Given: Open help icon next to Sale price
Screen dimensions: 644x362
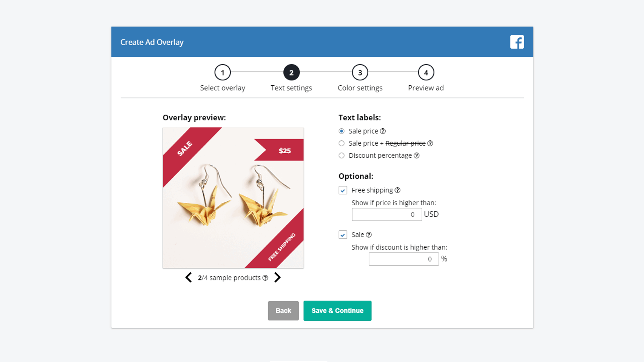Looking at the screenshot, I should coord(383,131).
